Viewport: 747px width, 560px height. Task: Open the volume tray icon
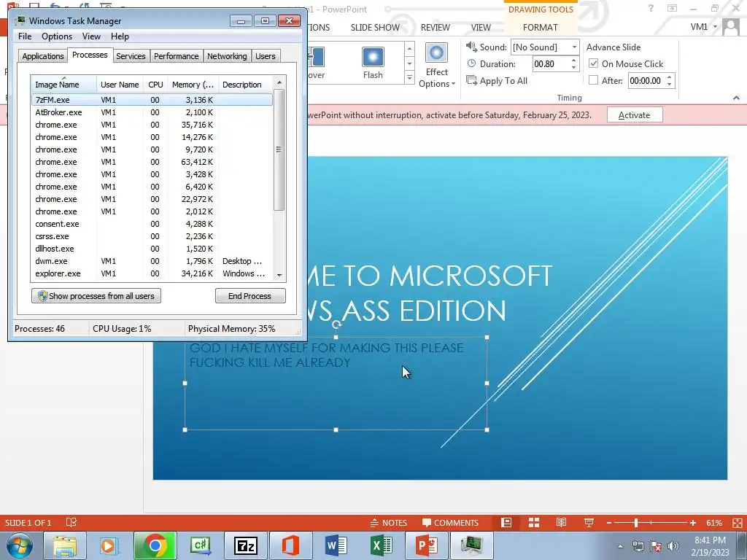673,545
